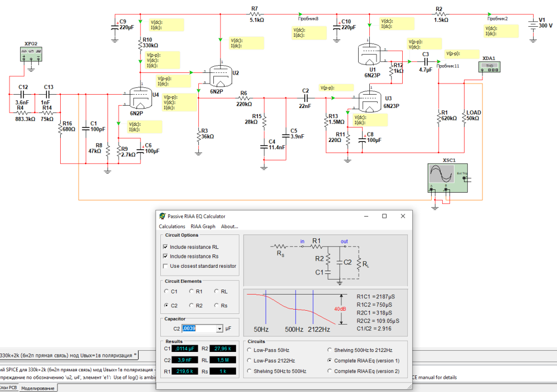557x392 pixels.
Task: Open the About menu
Action: [229, 227]
